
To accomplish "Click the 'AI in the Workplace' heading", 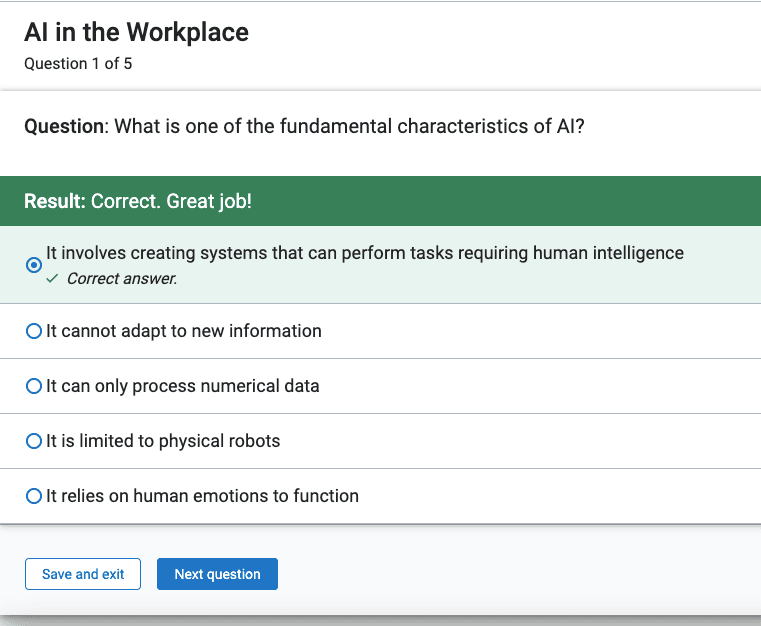I will click(136, 33).
